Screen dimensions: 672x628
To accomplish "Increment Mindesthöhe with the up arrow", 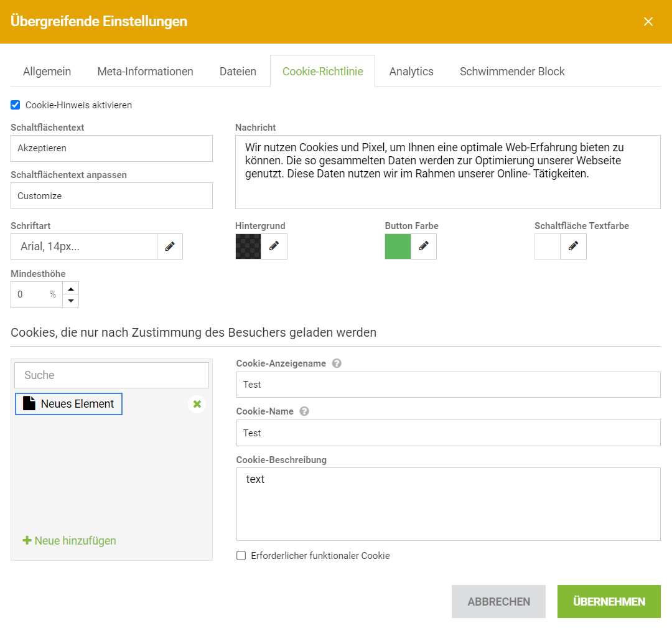I will (70, 288).
